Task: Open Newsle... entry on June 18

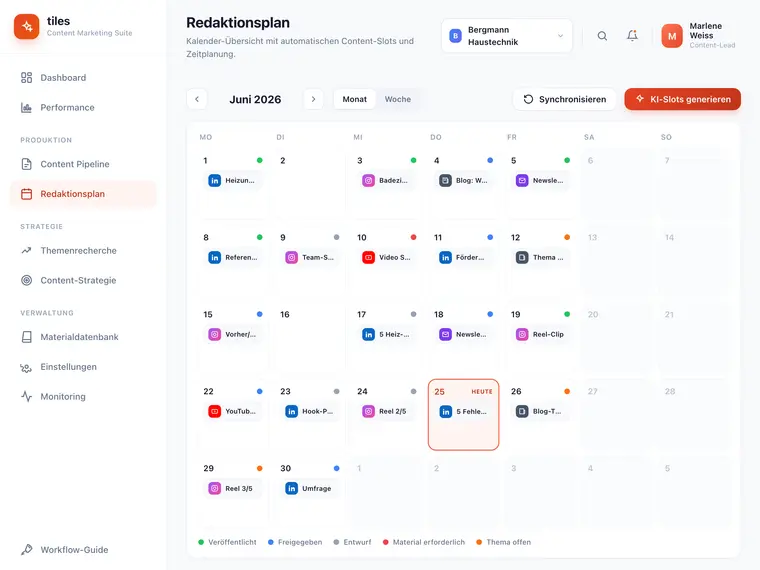Action: click(x=463, y=334)
